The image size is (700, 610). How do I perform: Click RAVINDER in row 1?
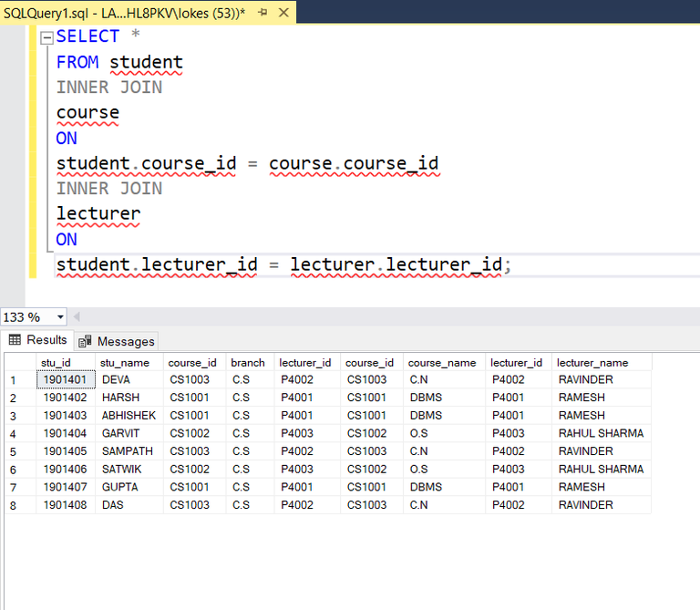tap(602, 379)
